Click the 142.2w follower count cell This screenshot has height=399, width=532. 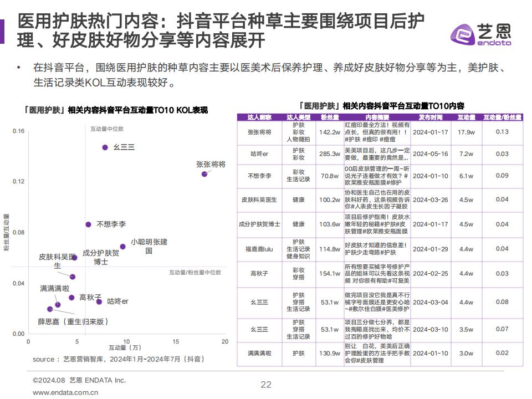(330, 132)
